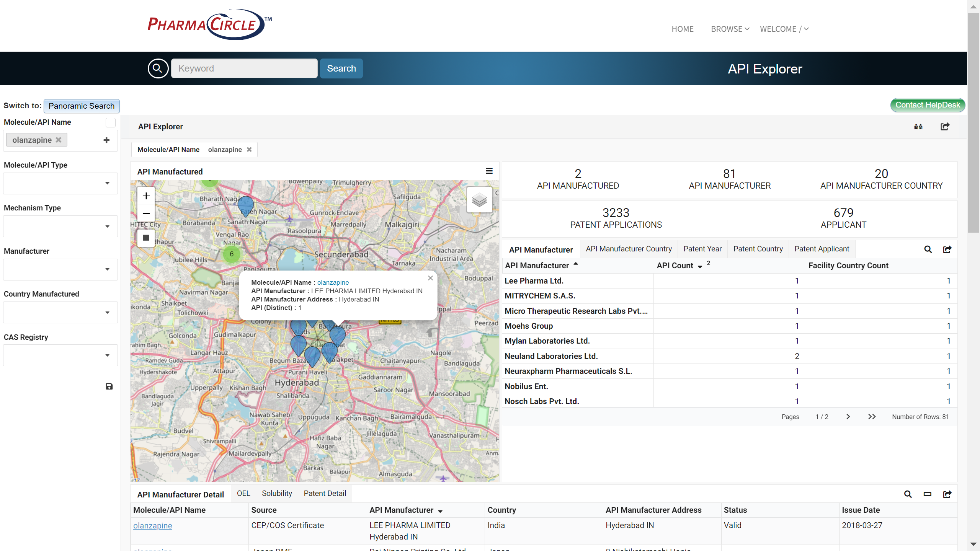Save filters with the floppy disk icon

pyautogui.click(x=109, y=386)
